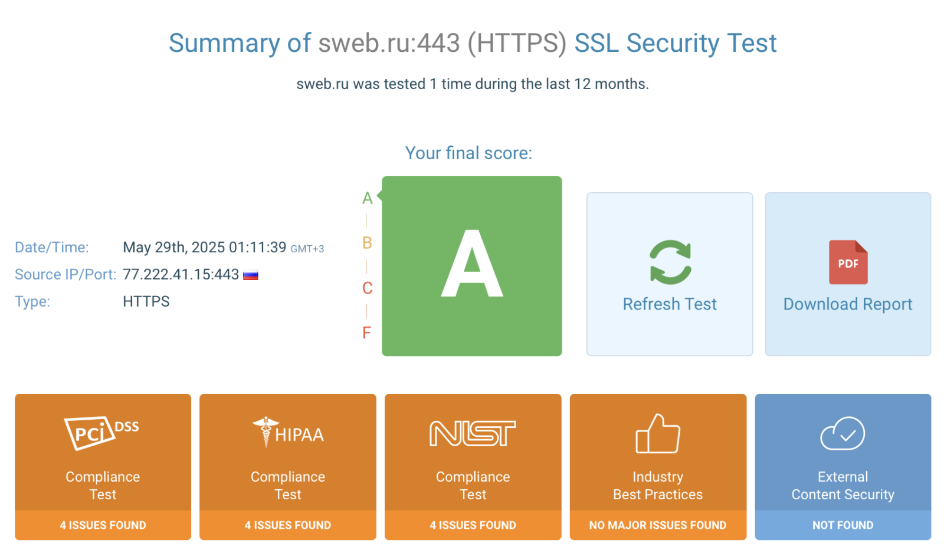The image size is (944, 560).
Task: Click the PCI DSS logo icon
Action: pyautogui.click(x=102, y=433)
